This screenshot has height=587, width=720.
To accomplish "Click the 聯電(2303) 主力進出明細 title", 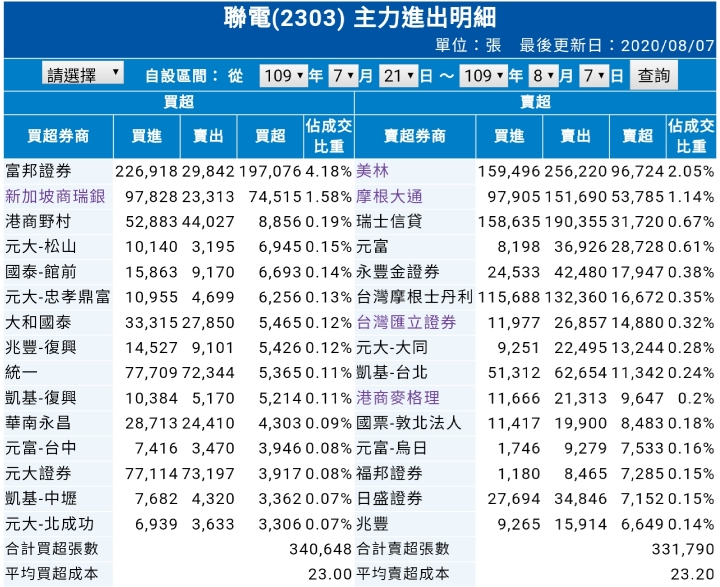I will tap(360, 18).
